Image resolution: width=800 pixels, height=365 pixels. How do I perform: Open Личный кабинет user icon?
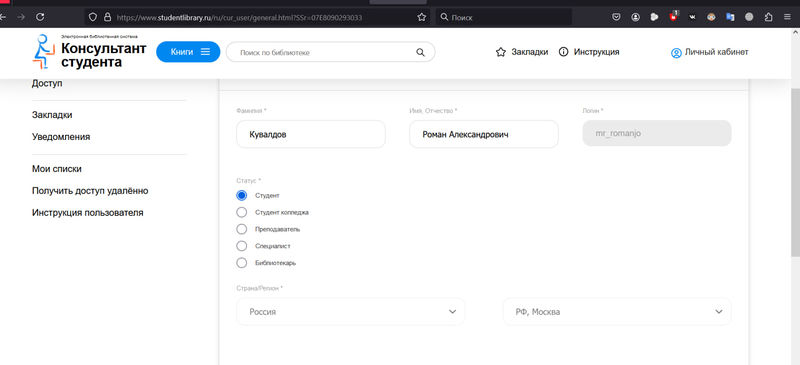point(676,53)
